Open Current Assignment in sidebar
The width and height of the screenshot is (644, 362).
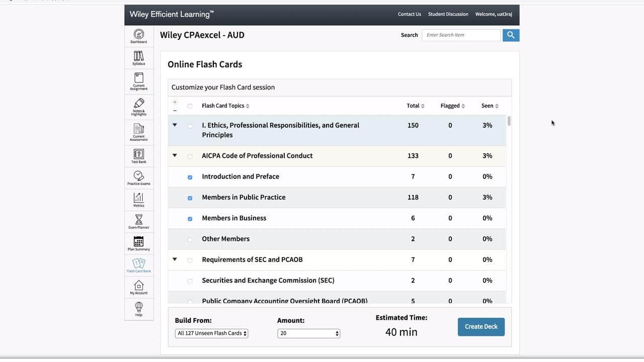139,81
